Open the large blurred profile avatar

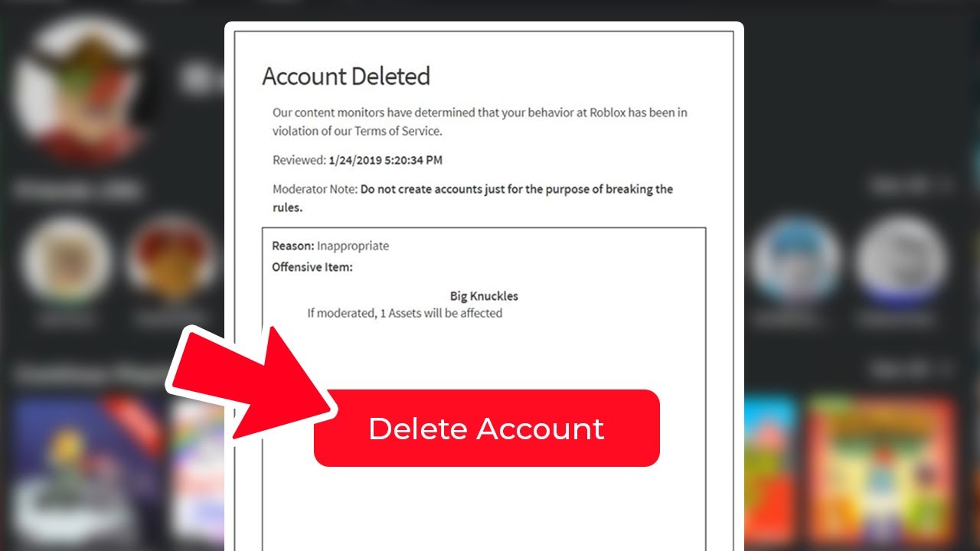[x=80, y=88]
